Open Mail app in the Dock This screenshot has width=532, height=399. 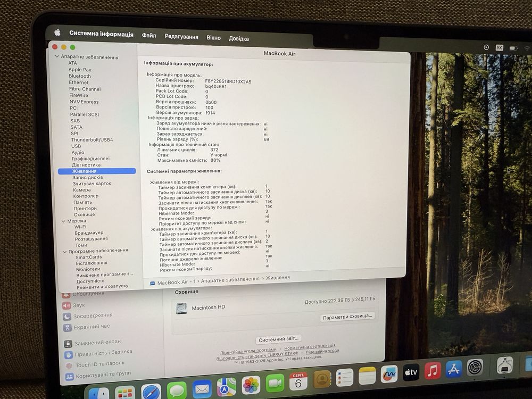pyautogui.click(x=202, y=389)
